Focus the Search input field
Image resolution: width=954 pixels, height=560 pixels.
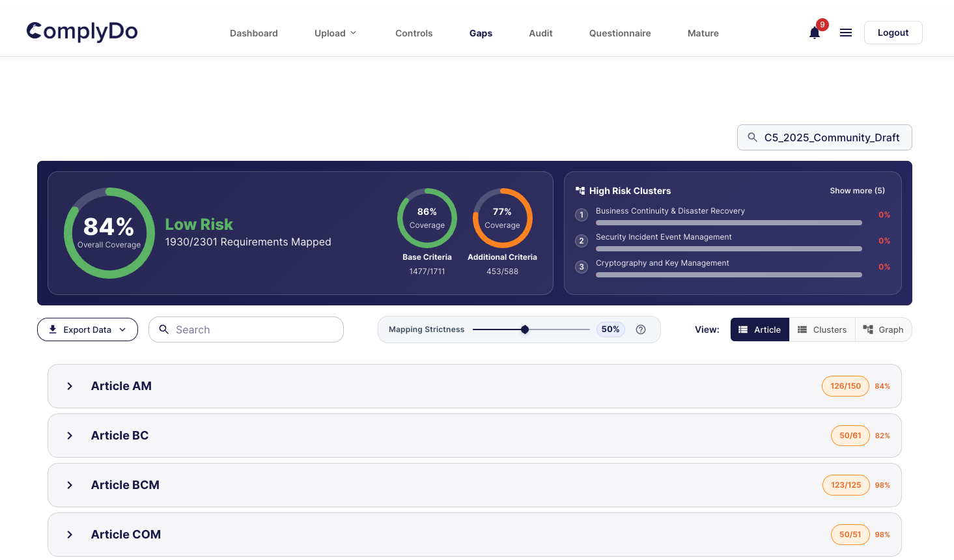254,329
